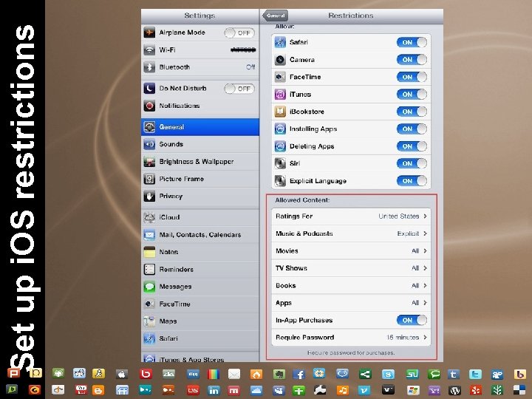Click the email envelope share icon

(x=234, y=374)
